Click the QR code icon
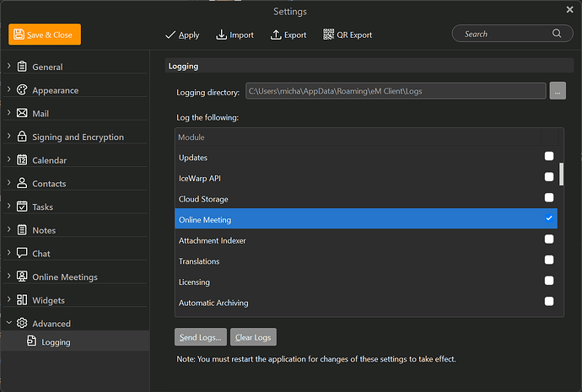 pos(328,34)
